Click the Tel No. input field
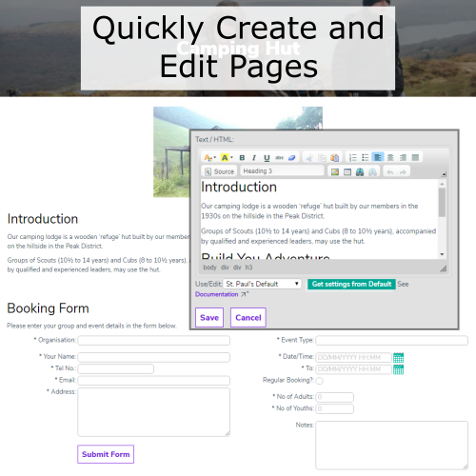 point(116,368)
